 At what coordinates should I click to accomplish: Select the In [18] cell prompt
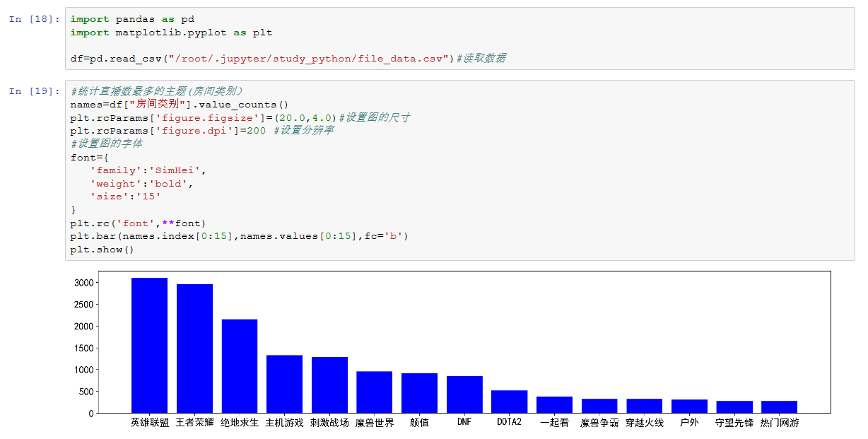pos(34,19)
